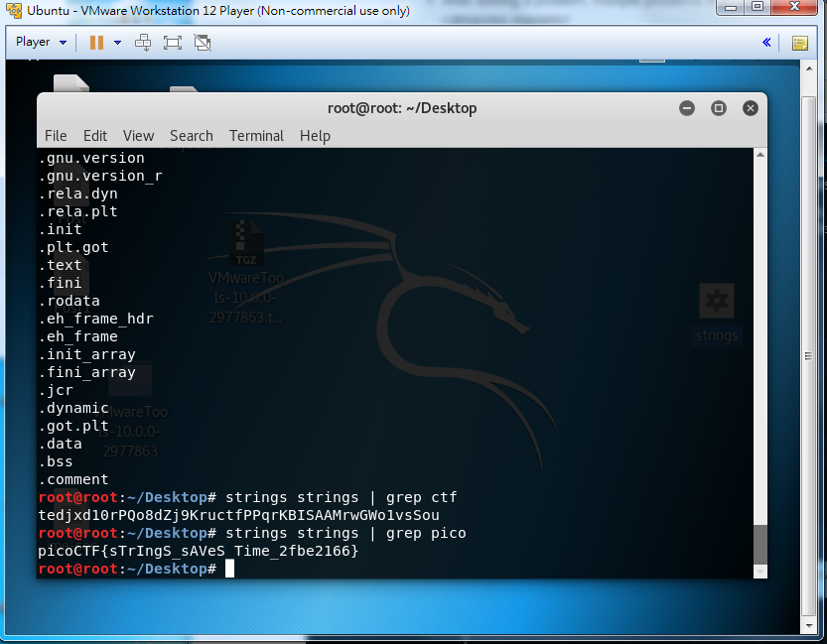The image size is (827, 644).
Task: Click terminal scrollbar thumb
Action: pos(760,545)
